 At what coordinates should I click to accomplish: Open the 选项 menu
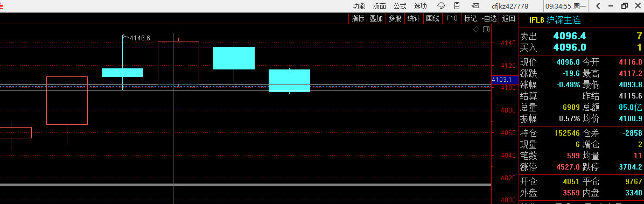[420, 6]
